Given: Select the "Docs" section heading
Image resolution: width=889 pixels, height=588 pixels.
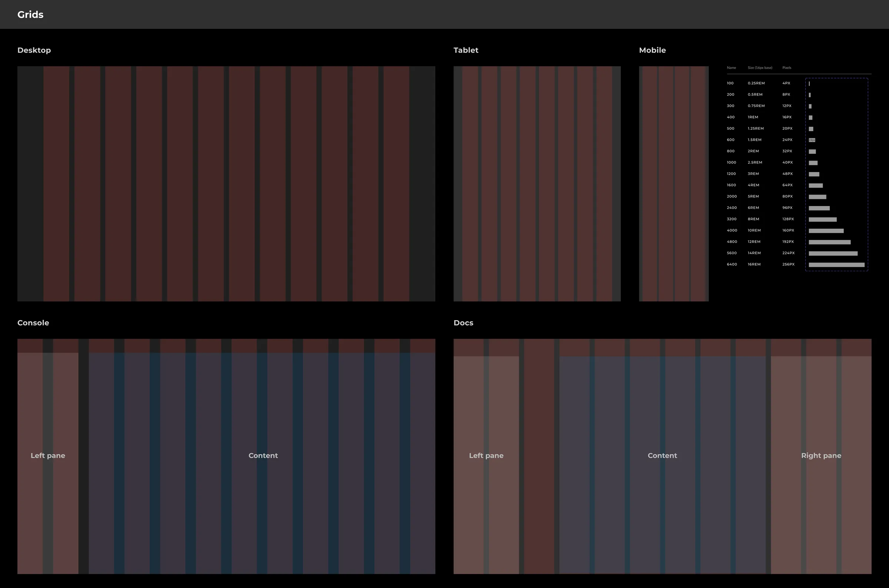Looking at the screenshot, I should 463,323.
